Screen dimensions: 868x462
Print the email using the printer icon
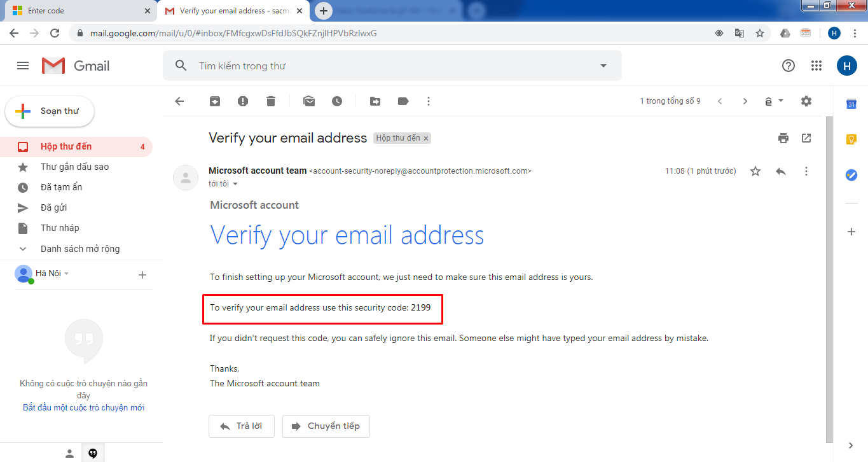point(783,138)
